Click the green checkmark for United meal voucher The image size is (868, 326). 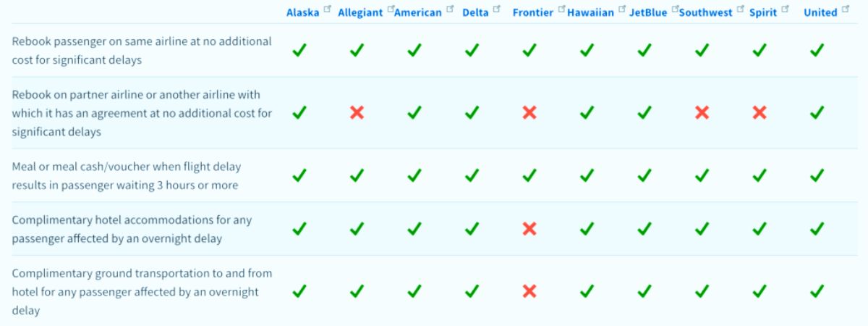(817, 175)
